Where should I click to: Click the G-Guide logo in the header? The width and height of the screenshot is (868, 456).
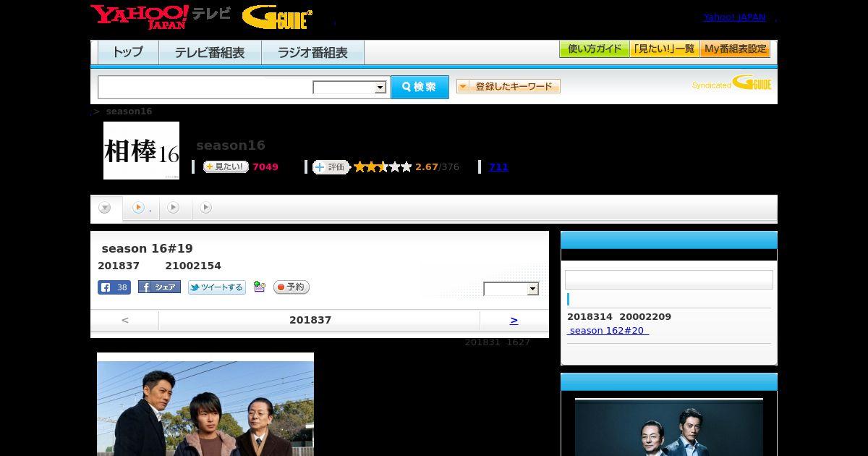pyautogui.click(x=277, y=17)
